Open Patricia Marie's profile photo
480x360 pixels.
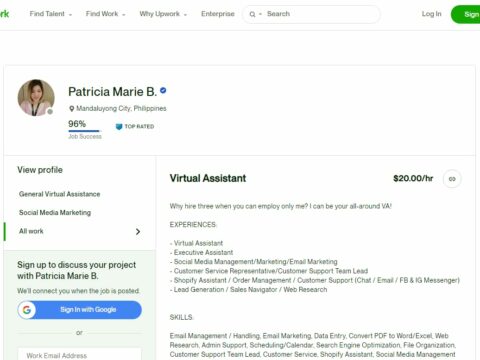pos(36,97)
